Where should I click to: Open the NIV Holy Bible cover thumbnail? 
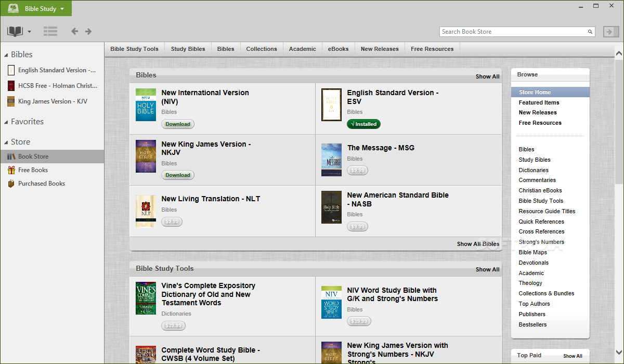tap(146, 105)
